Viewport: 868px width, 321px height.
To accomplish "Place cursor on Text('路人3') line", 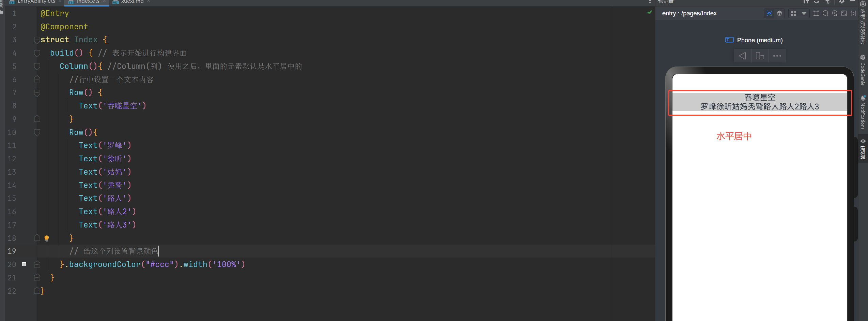I will [x=107, y=225].
